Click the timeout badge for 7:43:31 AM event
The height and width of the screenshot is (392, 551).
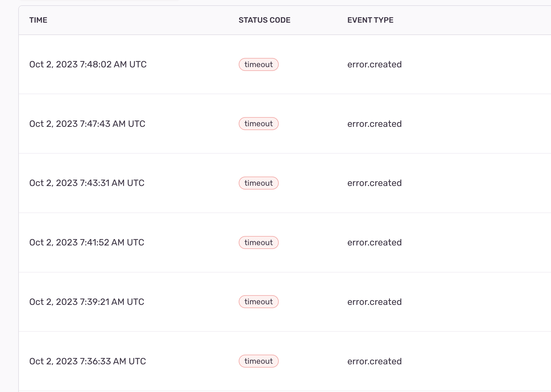click(258, 183)
